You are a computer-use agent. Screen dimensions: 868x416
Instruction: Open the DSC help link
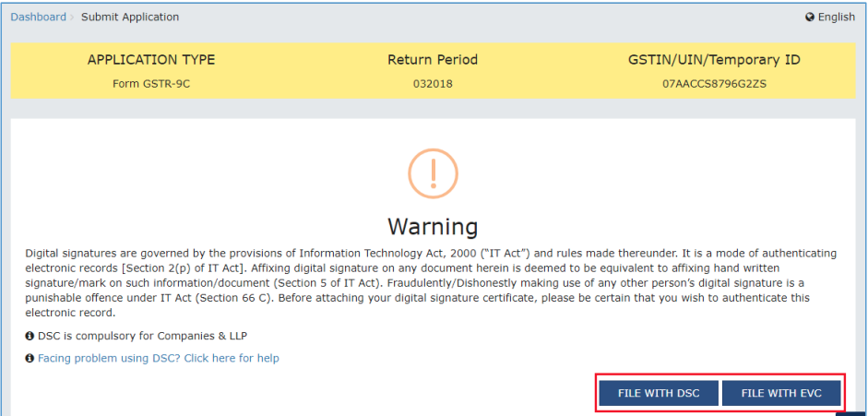(x=158, y=358)
